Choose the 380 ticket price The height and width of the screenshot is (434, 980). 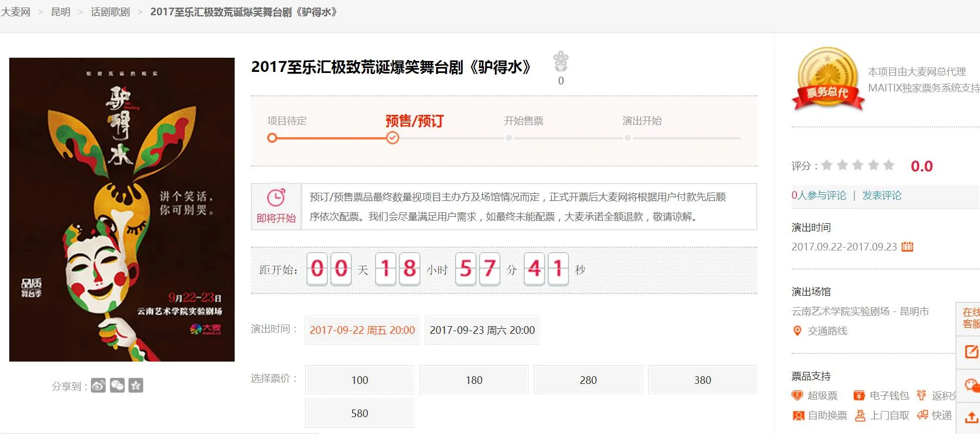(x=702, y=380)
